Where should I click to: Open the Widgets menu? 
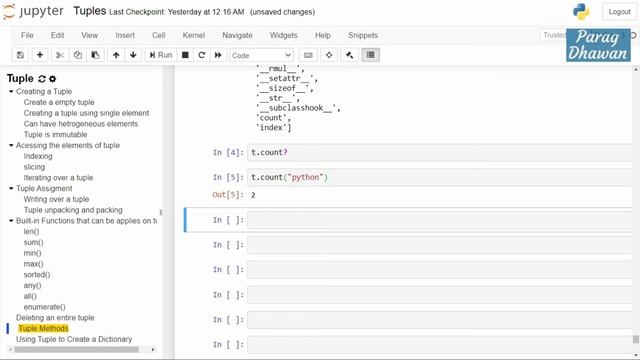283,35
